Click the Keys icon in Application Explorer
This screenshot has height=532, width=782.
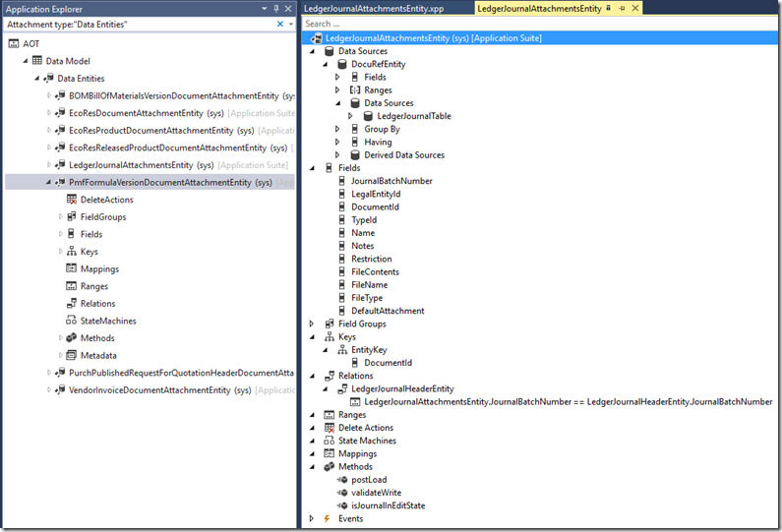pyautogui.click(x=72, y=252)
